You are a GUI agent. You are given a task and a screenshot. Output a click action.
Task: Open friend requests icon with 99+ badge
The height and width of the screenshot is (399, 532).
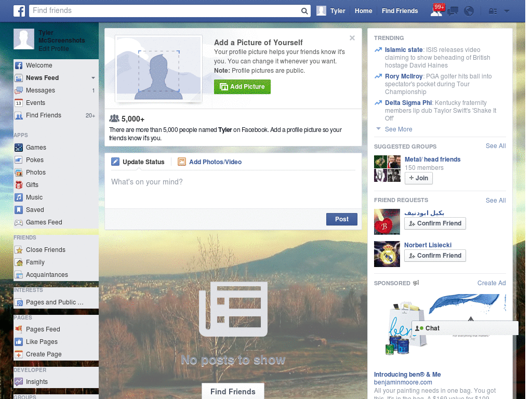[436, 11]
